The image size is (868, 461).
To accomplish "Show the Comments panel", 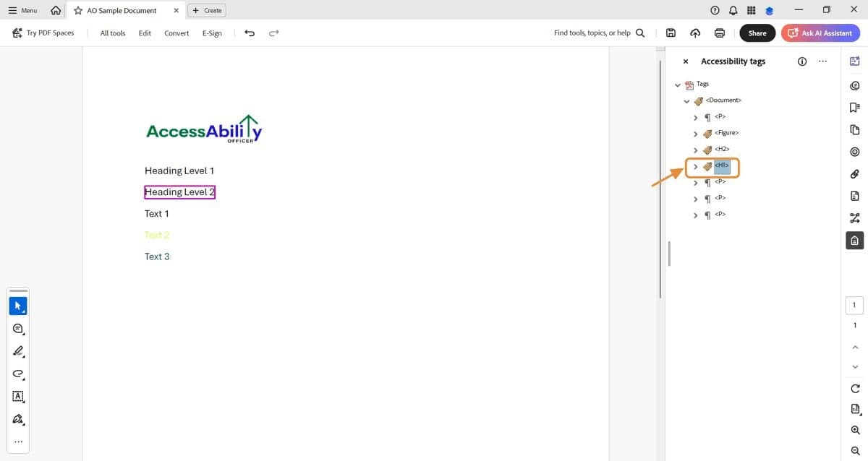I will (x=854, y=85).
